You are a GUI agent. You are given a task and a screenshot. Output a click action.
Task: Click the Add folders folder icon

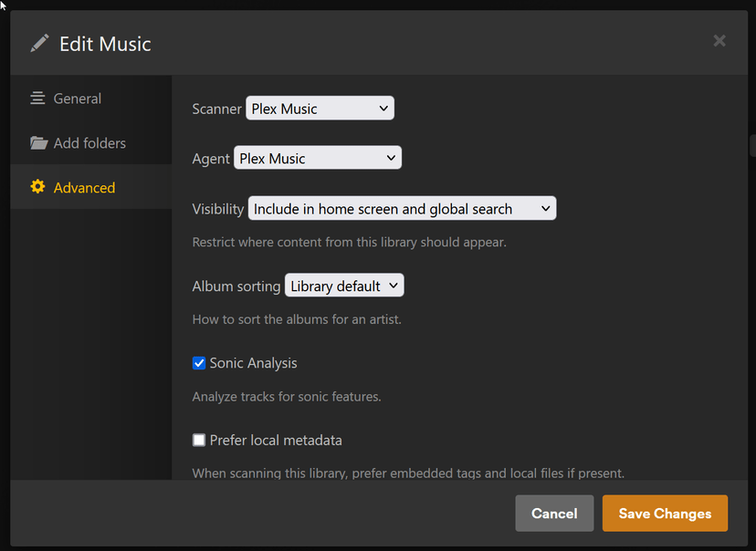coord(38,143)
